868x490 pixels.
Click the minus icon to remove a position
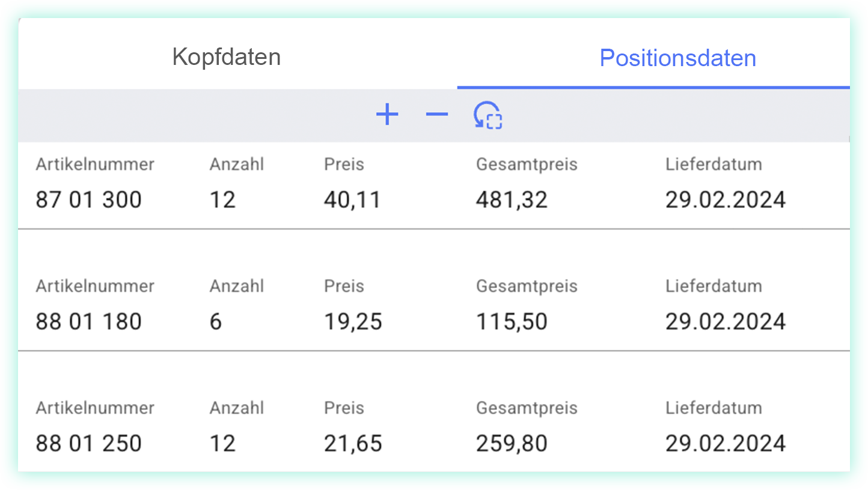point(437,114)
